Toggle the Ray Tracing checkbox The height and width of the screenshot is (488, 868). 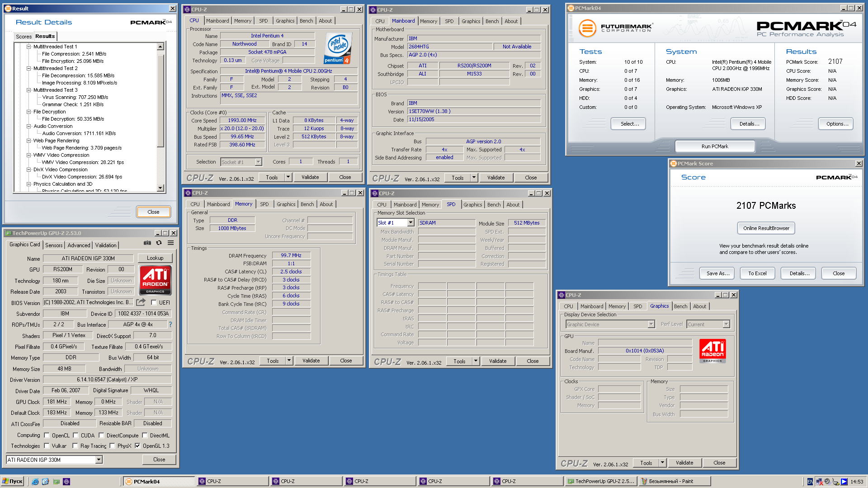[75, 446]
